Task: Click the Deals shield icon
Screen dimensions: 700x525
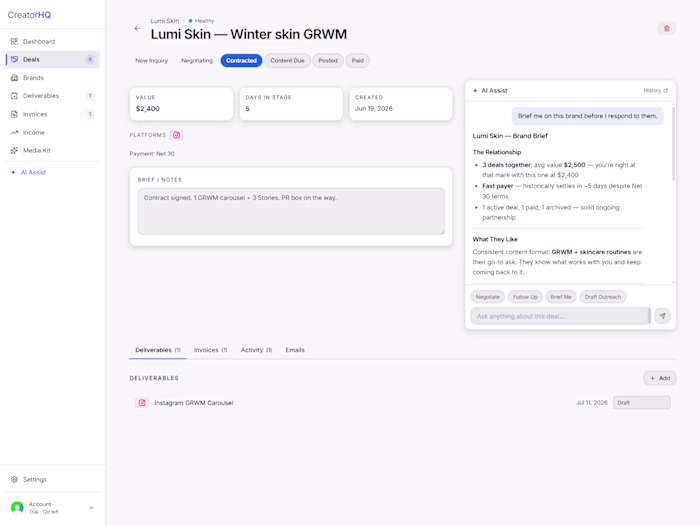Action: coord(14,59)
